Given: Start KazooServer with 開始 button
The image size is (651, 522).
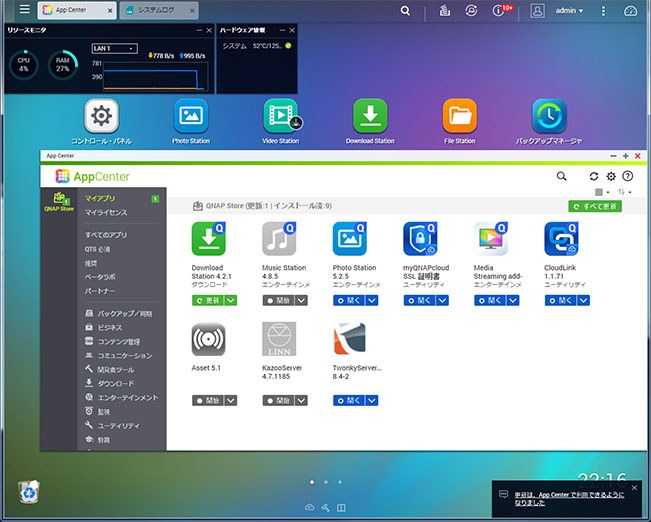Looking at the screenshot, I should tap(279, 400).
